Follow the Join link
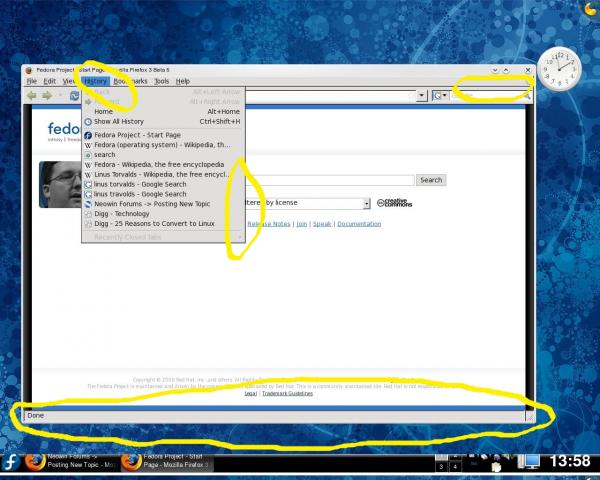Viewport: 600px width, 480px height. point(302,224)
